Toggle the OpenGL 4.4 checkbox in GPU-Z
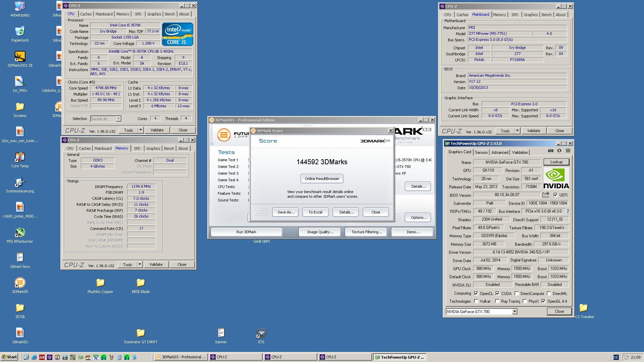The width and height of the screenshot is (644, 362). (543, 301)
